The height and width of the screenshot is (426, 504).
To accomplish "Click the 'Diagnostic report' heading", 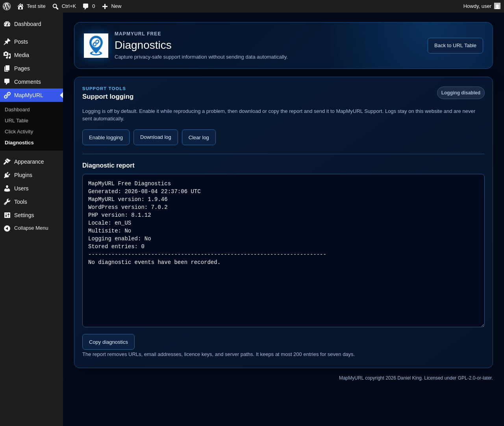I will [x=108, y=166].
